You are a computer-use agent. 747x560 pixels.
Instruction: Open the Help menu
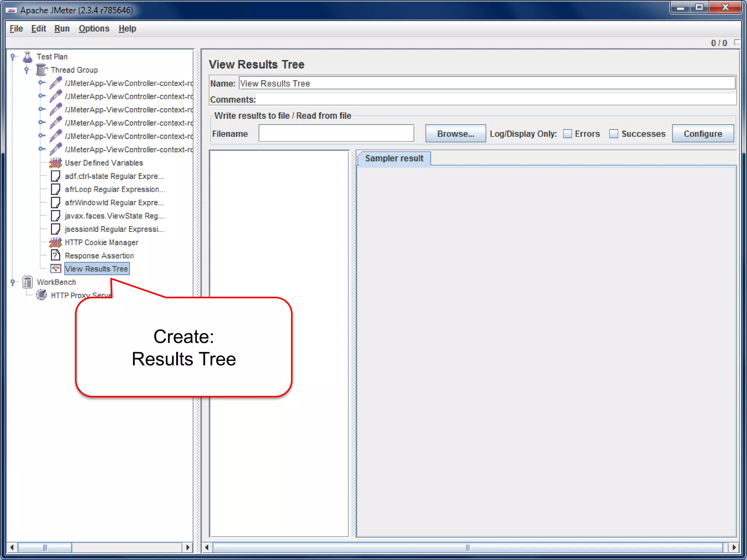[127, 28]
